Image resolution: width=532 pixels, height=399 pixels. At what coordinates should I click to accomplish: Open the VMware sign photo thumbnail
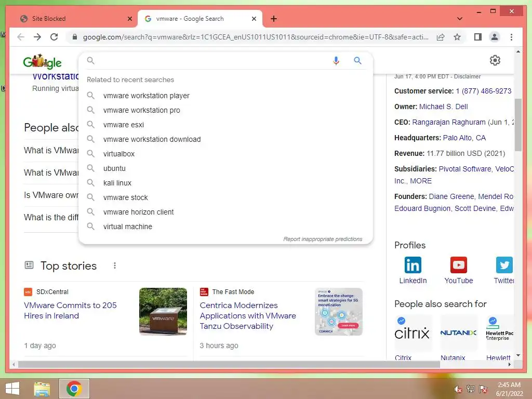point(163,312)
